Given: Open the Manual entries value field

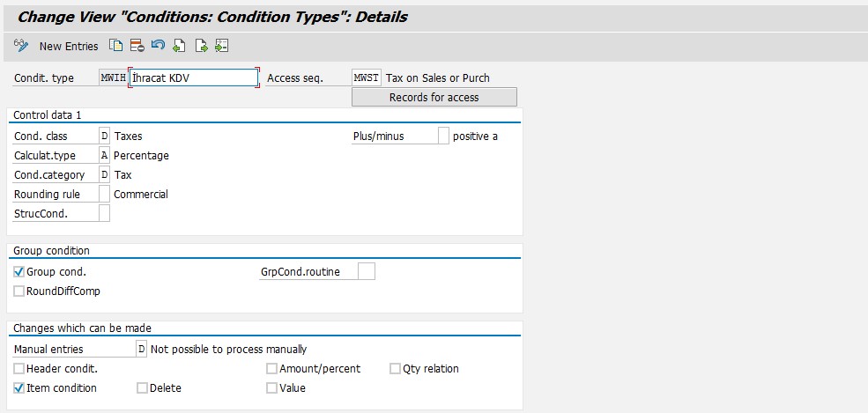Looking at the screenshot, I should coord(141,350).
